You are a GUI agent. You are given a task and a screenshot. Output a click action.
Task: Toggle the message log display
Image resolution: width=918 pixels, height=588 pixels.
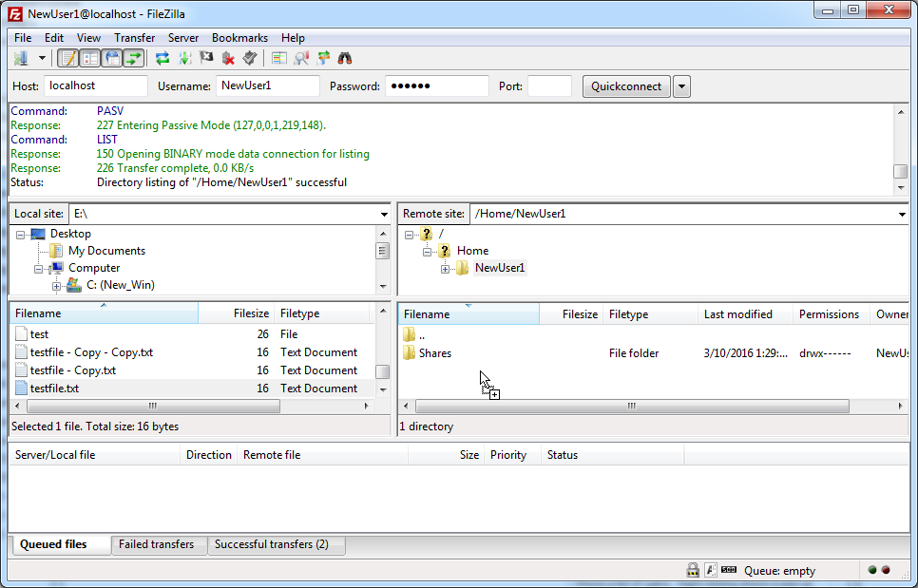point(67,58)
